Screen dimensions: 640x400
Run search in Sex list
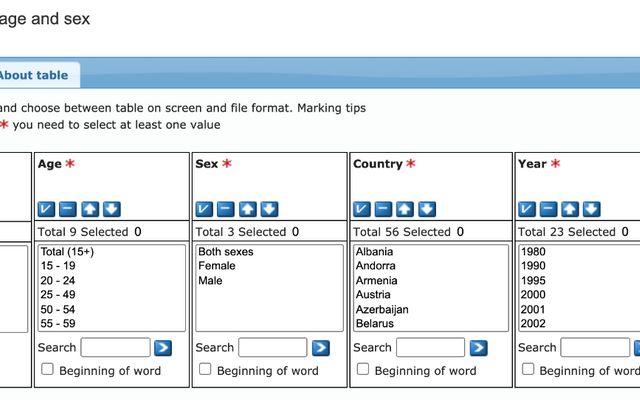point(320,348)
